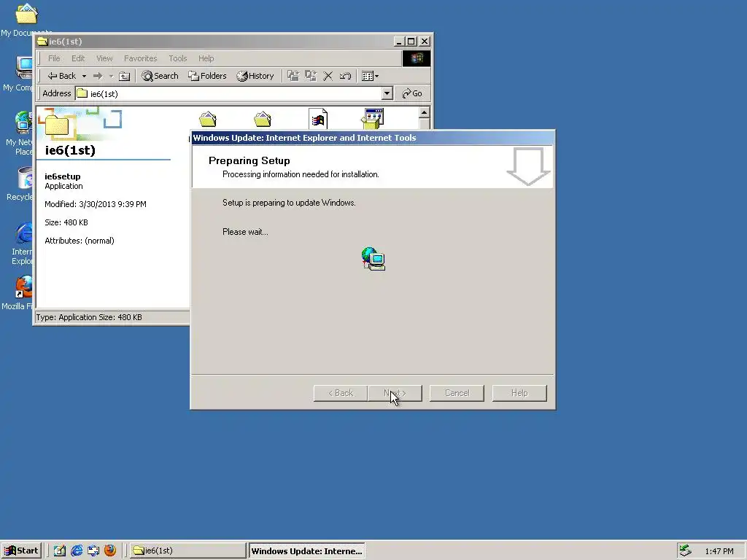This screenshot has height=560, width=747.
Task: Close the ie6(1st) Explorer window
Action: pyautogui.click(x=424, y=42)
